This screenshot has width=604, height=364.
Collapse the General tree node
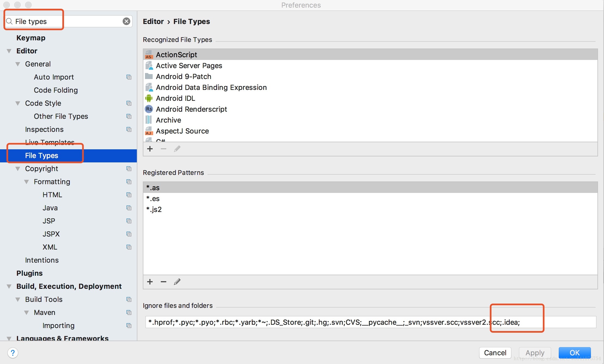point(18,64)
